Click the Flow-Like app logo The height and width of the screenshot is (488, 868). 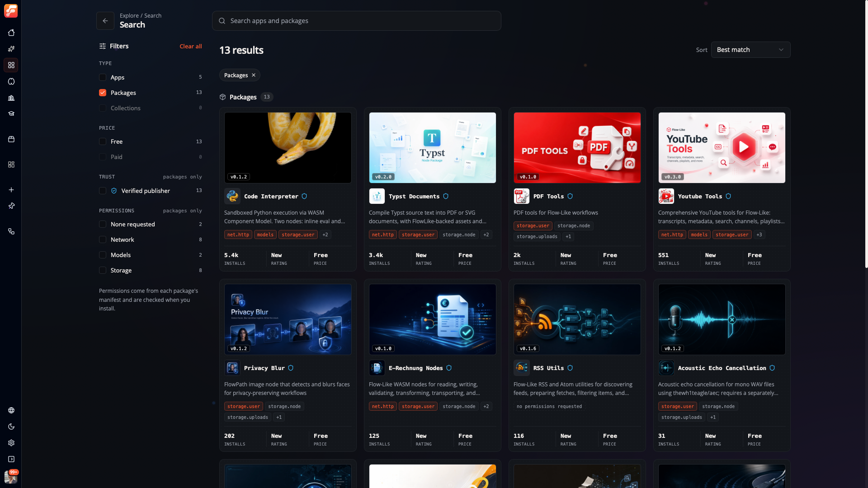(11, 11)
